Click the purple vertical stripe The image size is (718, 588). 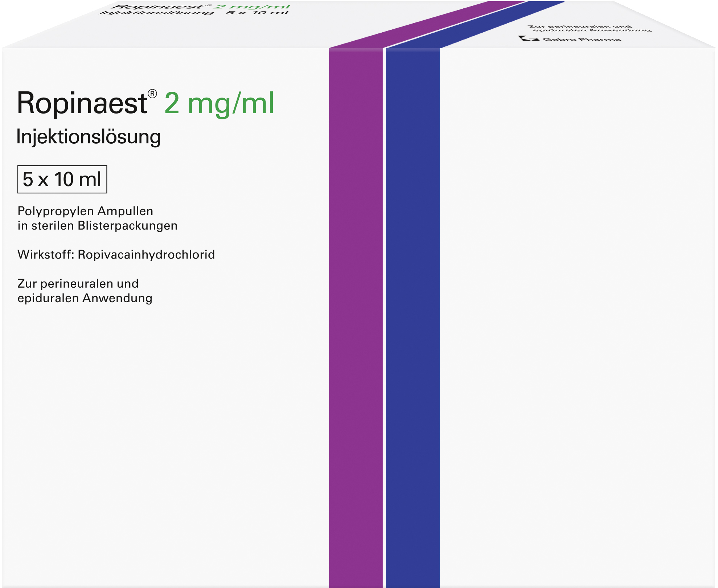(x=356, y=317)
